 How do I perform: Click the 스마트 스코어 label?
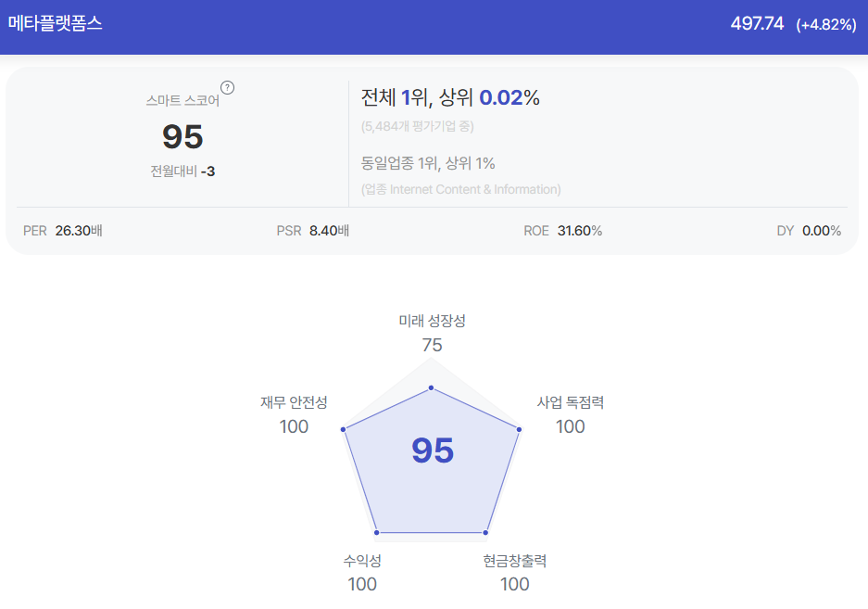pyautogui.click(x=182, y=100)
